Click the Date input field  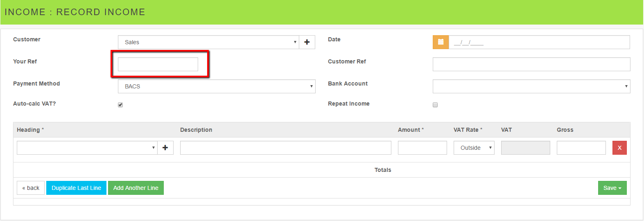coord(539,42)
